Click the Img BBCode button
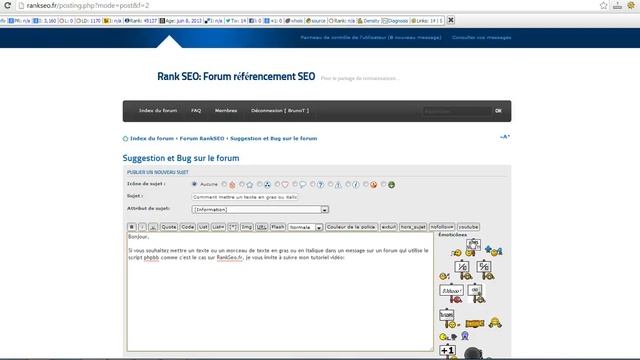640x360 pixels. tap(247, 227)
